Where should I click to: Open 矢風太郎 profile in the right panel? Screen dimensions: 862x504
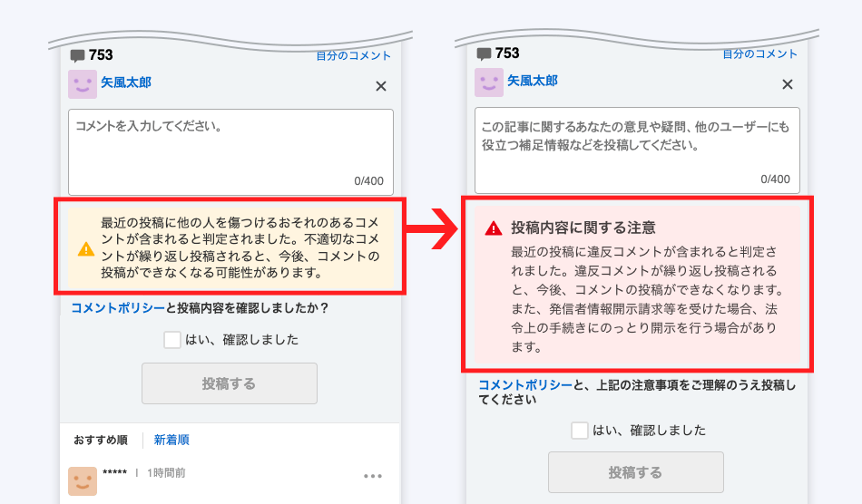click(532, 81)
